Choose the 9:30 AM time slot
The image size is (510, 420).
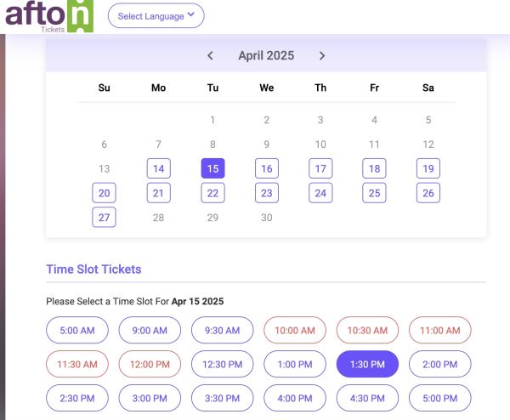pyautogui.click(x=222, y=330)
